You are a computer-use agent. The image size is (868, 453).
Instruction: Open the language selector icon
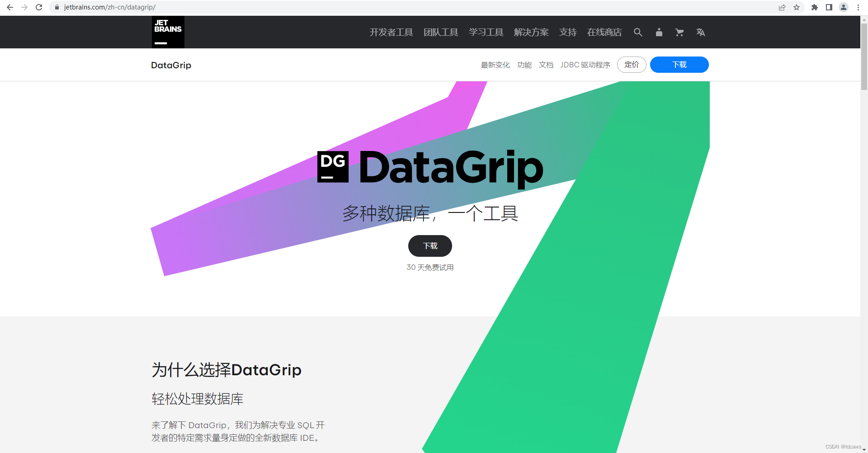tap(701, 32)
